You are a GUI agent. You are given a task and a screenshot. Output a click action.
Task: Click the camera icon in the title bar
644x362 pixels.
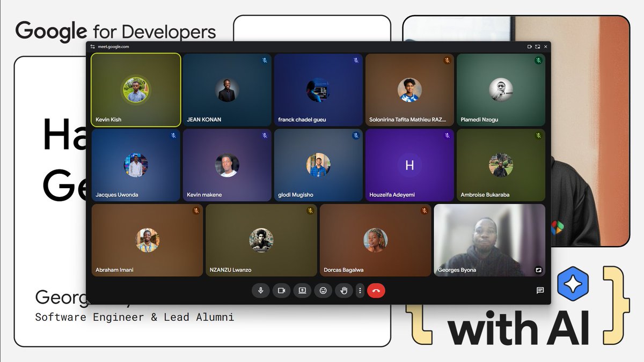530,47
